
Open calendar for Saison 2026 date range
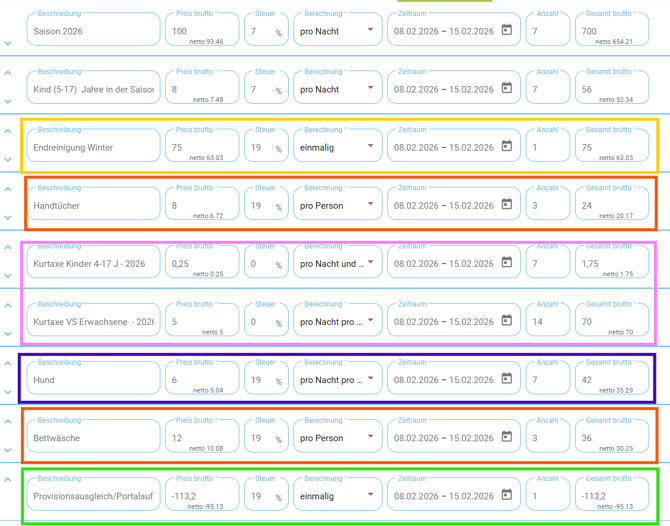tap(507, 31)
